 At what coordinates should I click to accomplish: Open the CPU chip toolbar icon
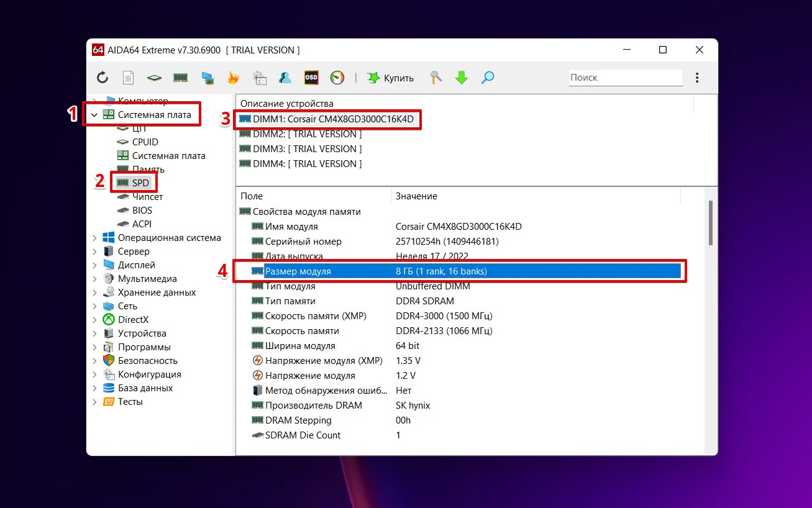click(x=155, y=78)
